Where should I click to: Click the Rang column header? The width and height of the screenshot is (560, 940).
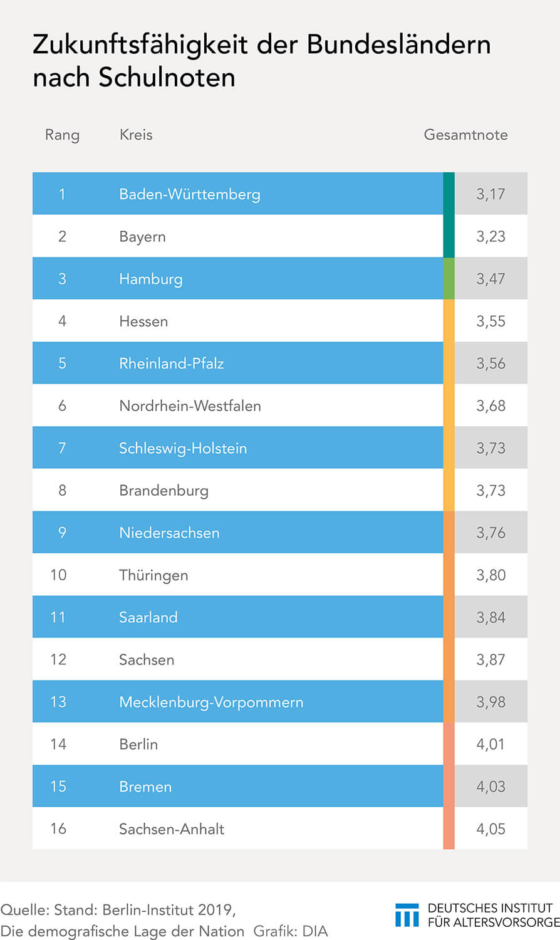click(x=62, y=135)
